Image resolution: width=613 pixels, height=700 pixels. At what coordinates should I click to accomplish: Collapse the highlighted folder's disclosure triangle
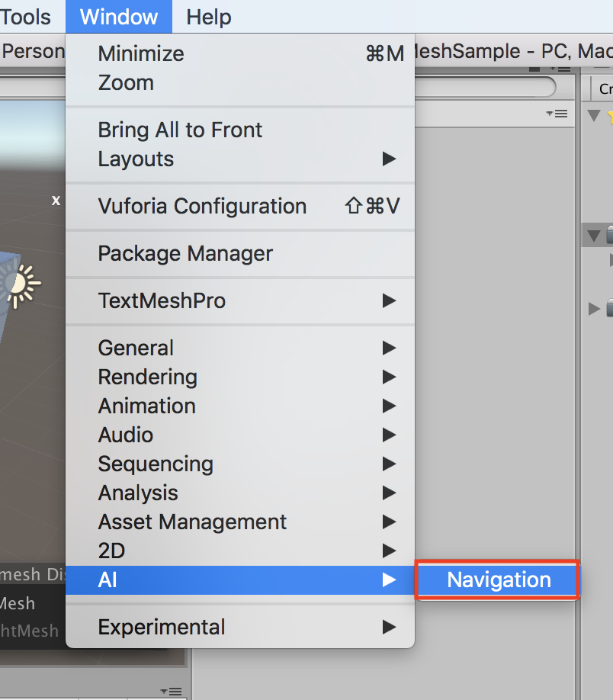[x=594, y=234]
